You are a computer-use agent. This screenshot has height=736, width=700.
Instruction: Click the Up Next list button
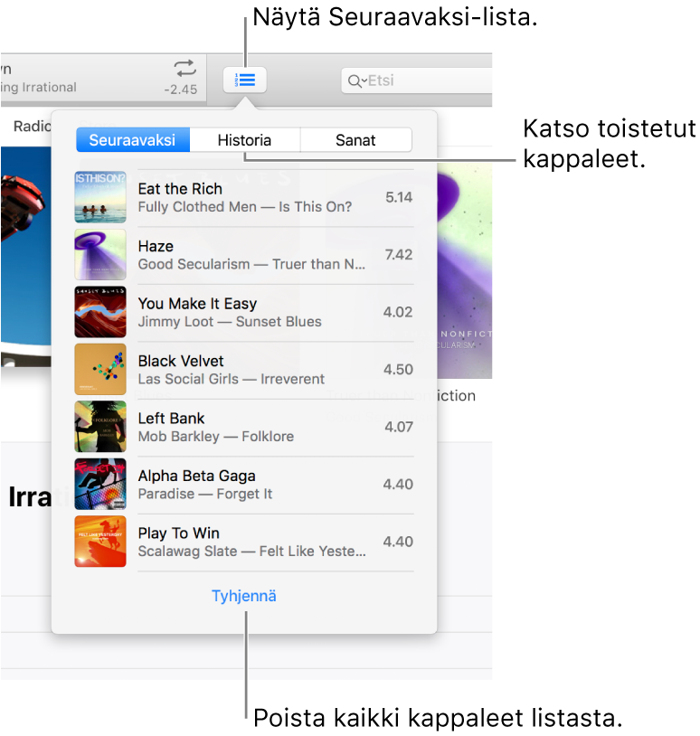pos(244,80)
